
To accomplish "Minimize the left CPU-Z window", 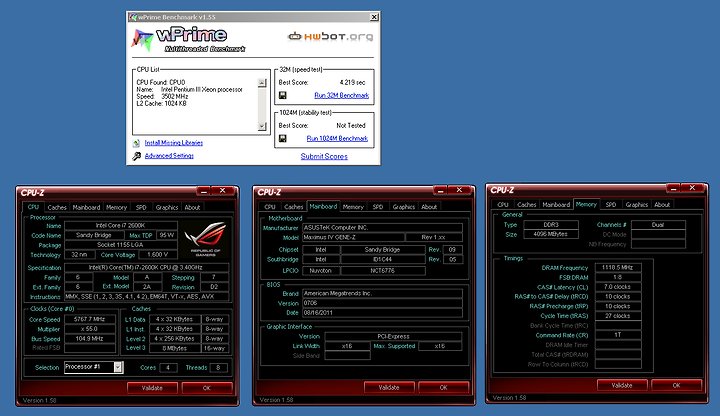I will [204, 191].
